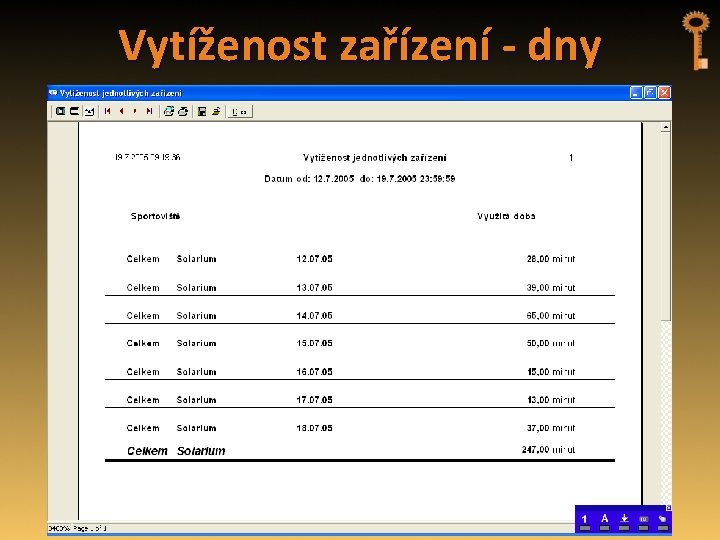720x540 pixels.
Task: Click the third toolbar icon with down arrow
Action: 90,111
